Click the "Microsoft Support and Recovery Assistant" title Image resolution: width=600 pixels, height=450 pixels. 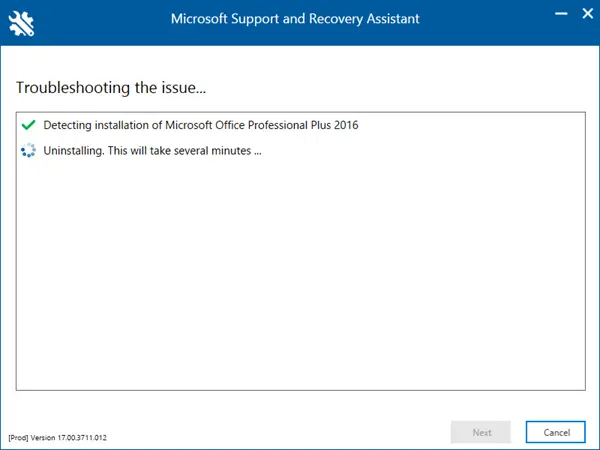tap(295, 19)
